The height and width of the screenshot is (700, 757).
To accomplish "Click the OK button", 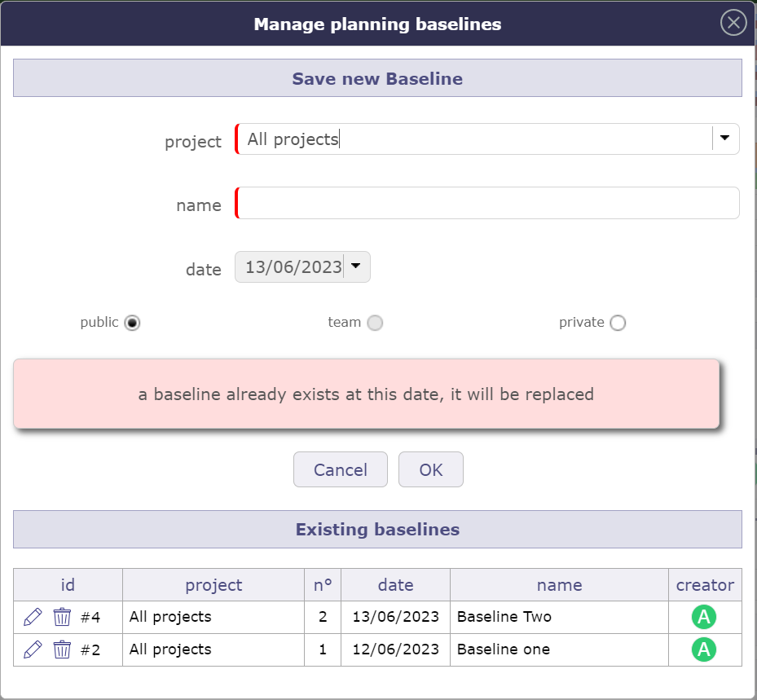I will pyautogui.click(x=430, y=469).
